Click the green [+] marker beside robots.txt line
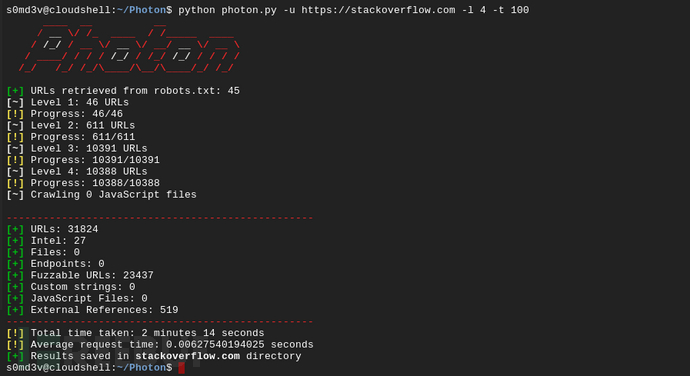Screen dimensions: 690x376 tap(15, 91)
